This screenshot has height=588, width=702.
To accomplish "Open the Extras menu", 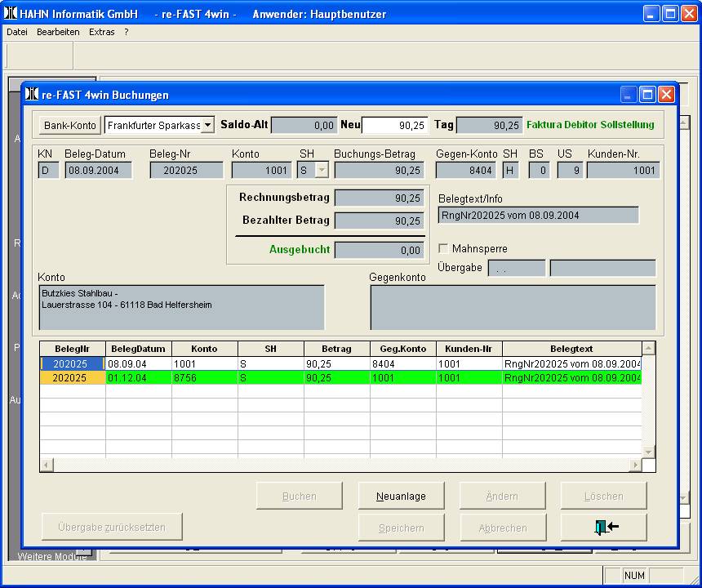I will pos(102,32).
